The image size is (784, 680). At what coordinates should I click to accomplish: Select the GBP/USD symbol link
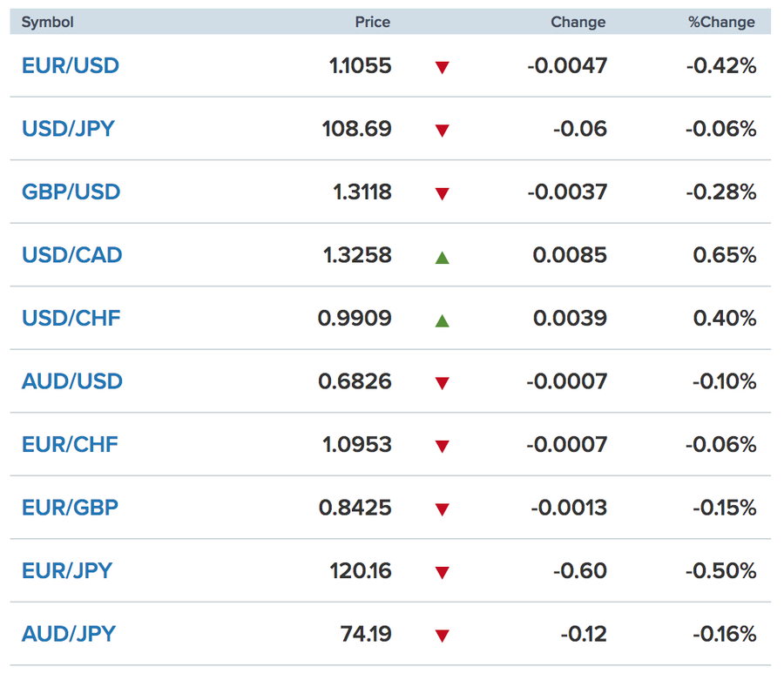[71, 192]
